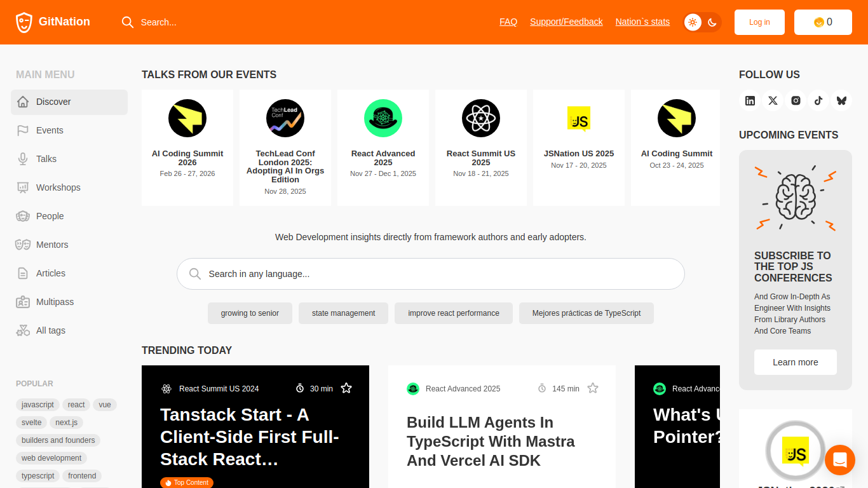Select the svelte popular tag

(32, 423)
